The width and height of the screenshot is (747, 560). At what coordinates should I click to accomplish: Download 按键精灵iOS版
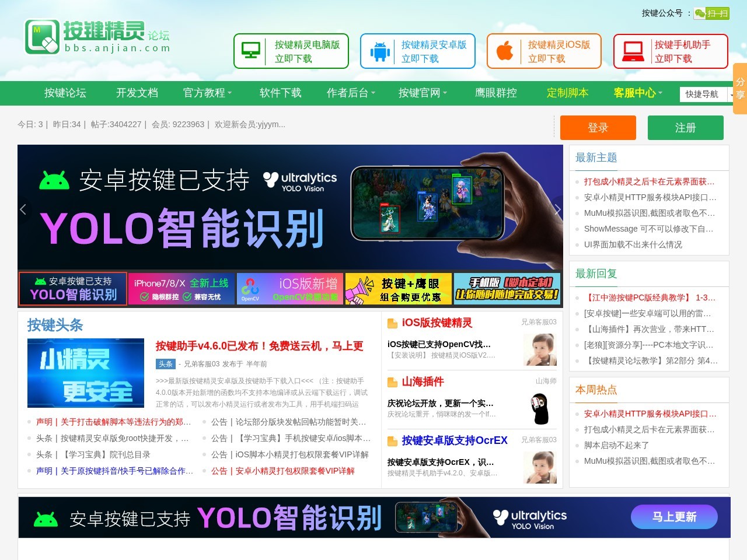coord(544,51)
